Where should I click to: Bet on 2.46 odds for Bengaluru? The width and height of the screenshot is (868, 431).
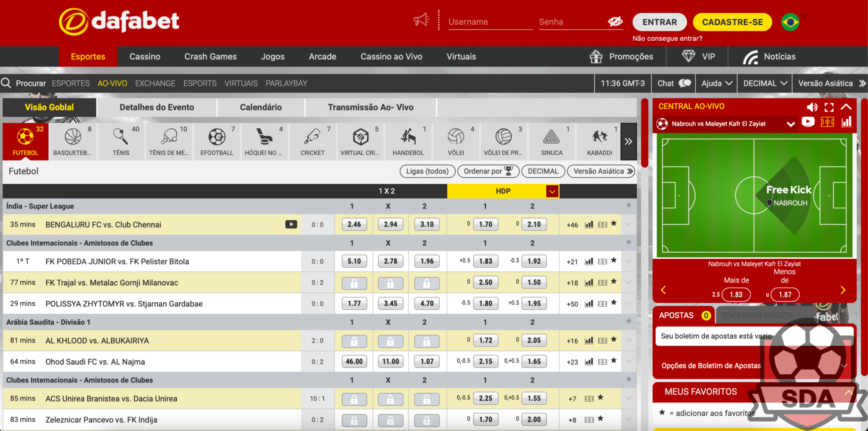click(x=354, y=224)
